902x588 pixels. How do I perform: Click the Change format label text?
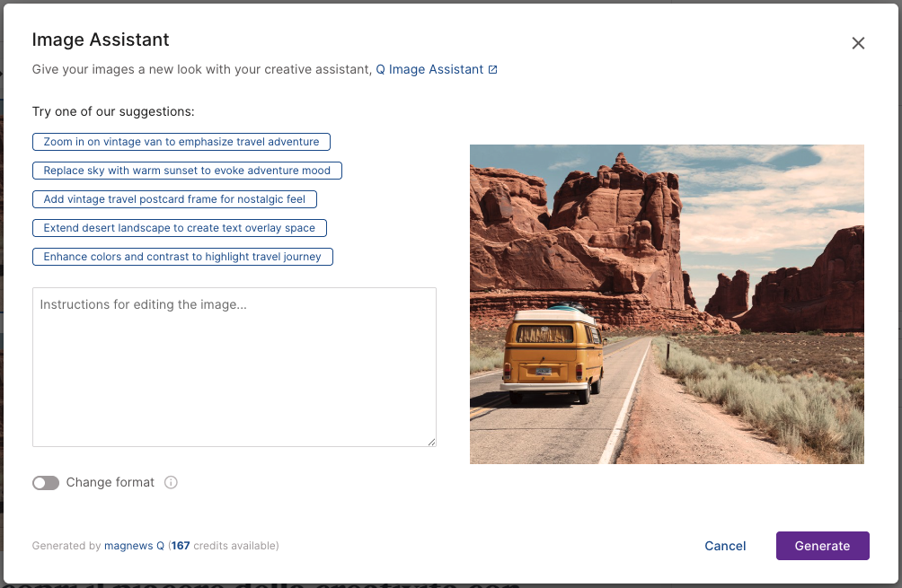click(111, 483)
